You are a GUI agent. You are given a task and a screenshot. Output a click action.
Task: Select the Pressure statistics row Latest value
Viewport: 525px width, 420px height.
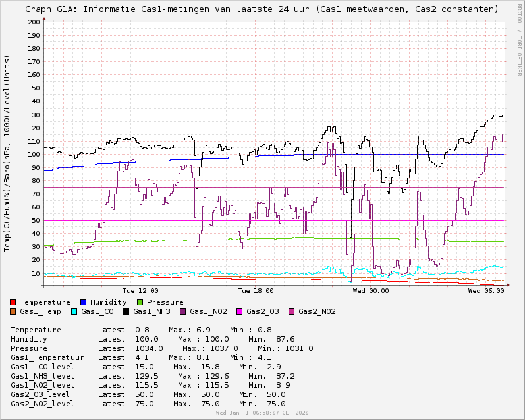click(149, 348)
